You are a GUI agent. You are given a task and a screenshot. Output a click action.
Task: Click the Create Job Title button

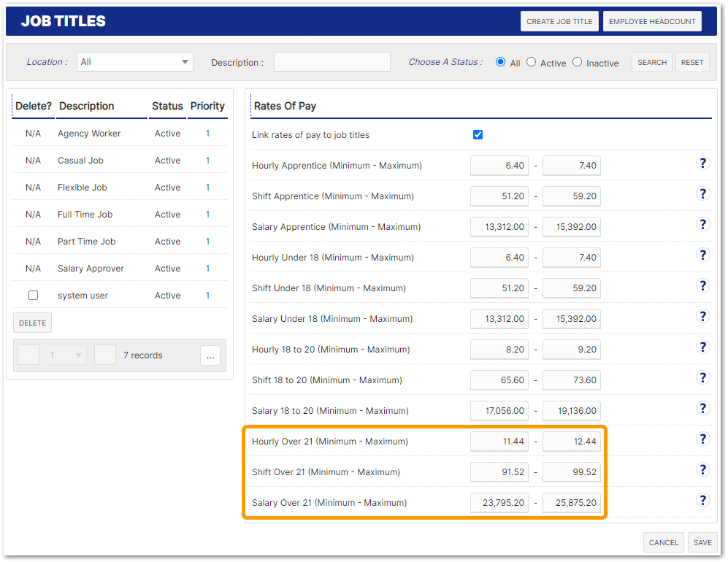(559, 22)
